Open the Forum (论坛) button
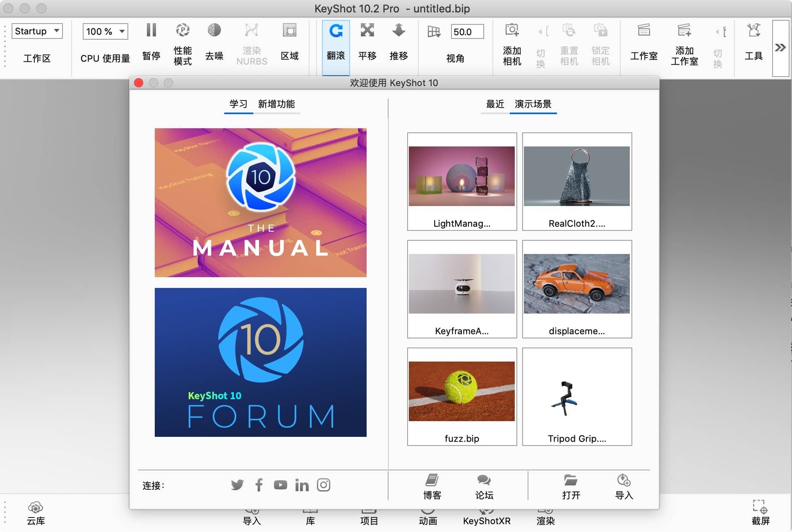This screenshot has width=792, height=532. coord(484,486)
